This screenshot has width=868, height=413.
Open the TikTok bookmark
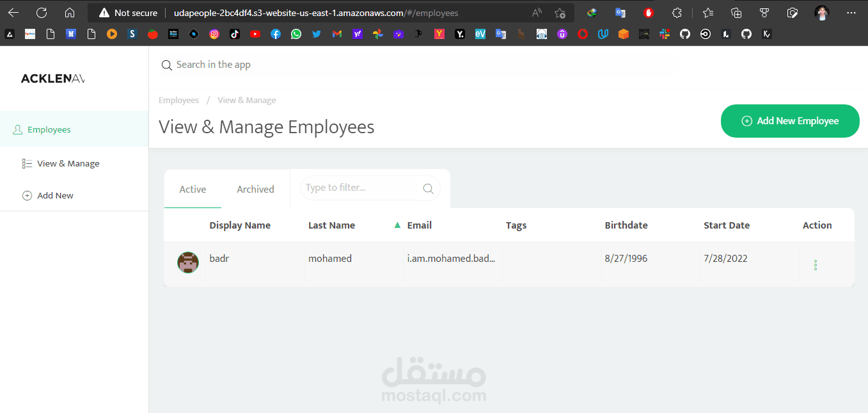pyautogui.click(x=235, y=35)
